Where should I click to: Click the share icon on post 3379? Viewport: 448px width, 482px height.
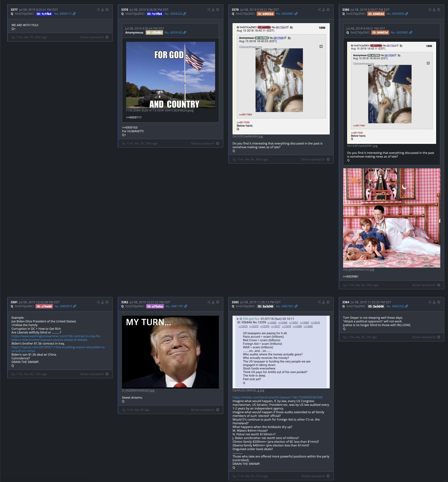click(x=319, y=10)
